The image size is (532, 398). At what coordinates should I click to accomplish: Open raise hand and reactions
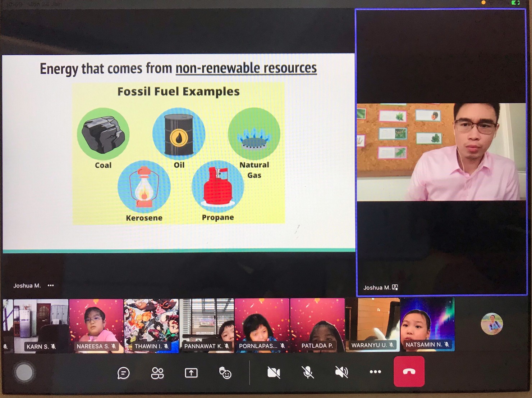click(225, 373)
